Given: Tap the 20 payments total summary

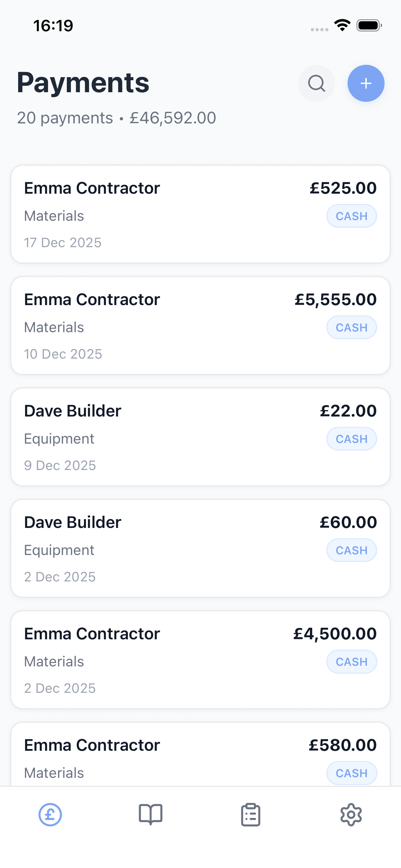Looking at the screenshot, I should pyautogui.click(x=117, y=118).
